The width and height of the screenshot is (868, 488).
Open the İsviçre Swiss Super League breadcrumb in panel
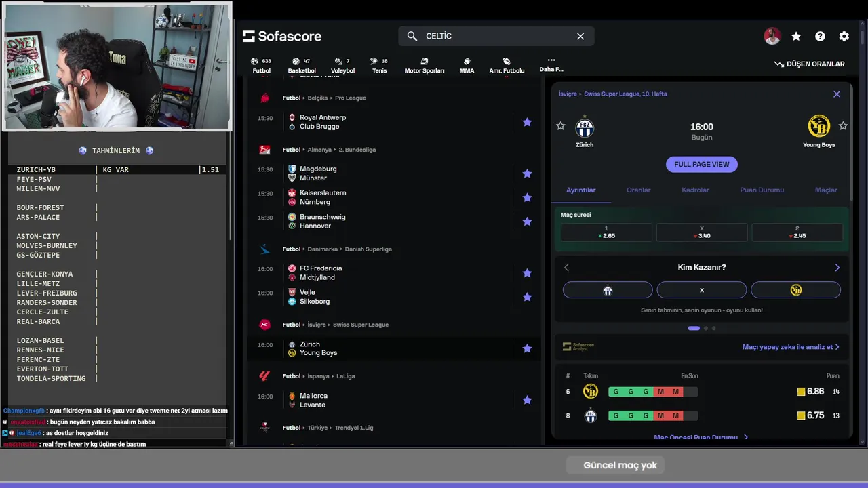pos(613,94)
